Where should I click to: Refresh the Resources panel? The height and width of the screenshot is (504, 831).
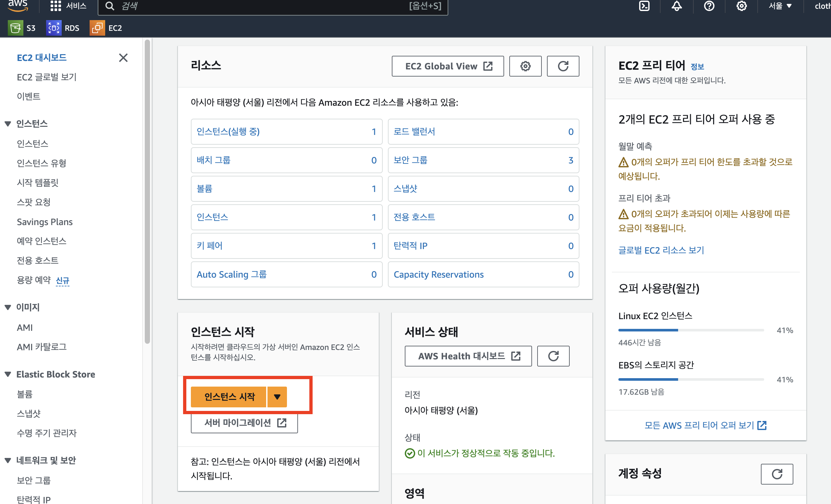coord(563,66)
